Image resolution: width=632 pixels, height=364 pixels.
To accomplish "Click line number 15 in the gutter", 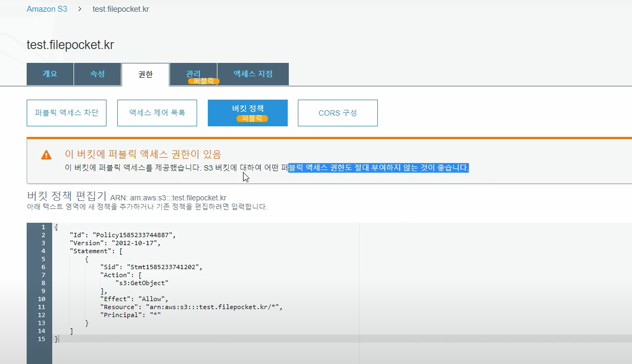I will tap(41, 339).
